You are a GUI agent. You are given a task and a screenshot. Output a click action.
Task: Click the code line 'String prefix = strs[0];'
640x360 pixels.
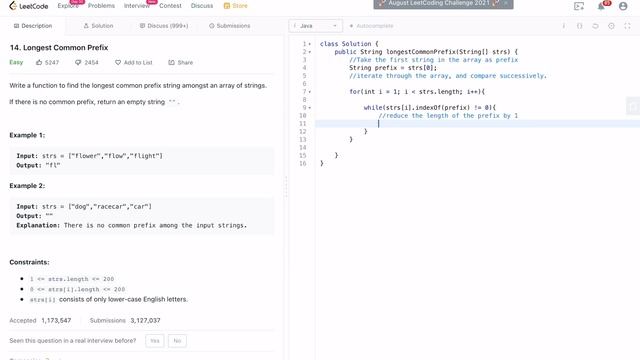[393, 68]
